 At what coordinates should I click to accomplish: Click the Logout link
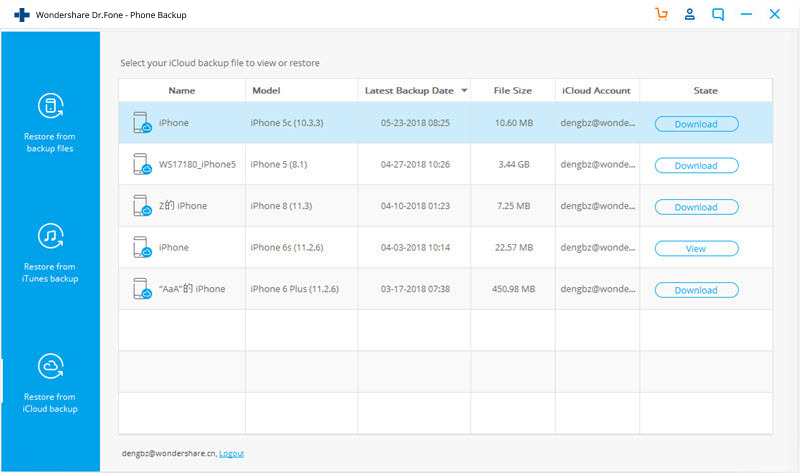(x=231, y=453)
